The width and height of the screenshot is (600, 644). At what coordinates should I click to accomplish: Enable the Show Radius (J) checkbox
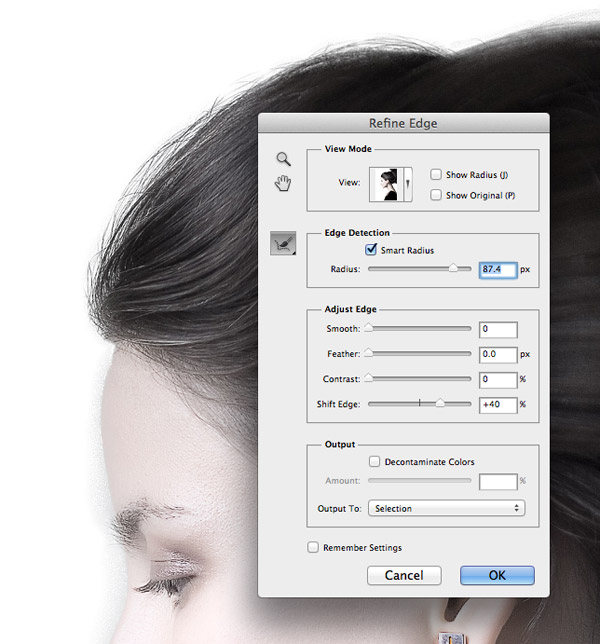(x=436, y=174)
